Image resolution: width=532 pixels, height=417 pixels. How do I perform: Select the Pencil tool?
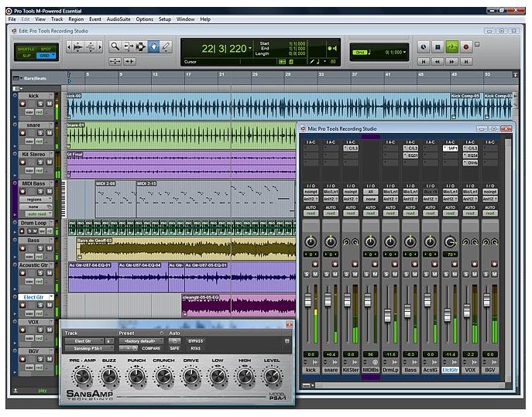166,46
